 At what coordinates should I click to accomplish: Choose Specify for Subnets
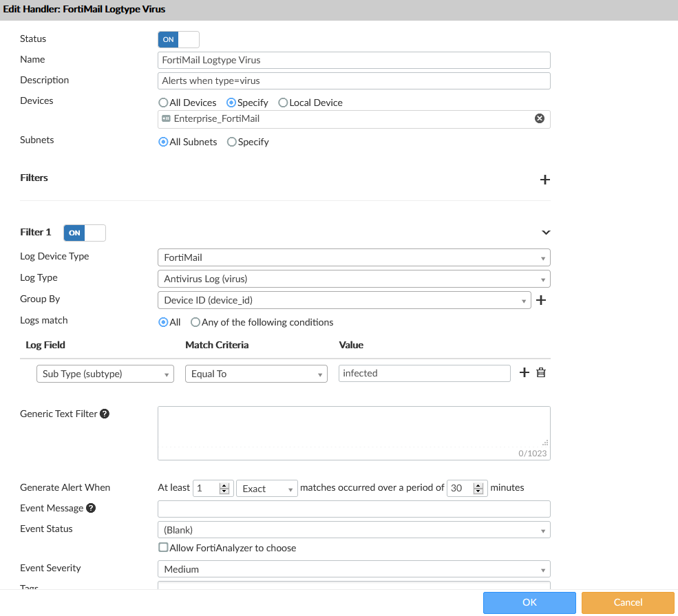pyautogui.click(x=232, y=142)
